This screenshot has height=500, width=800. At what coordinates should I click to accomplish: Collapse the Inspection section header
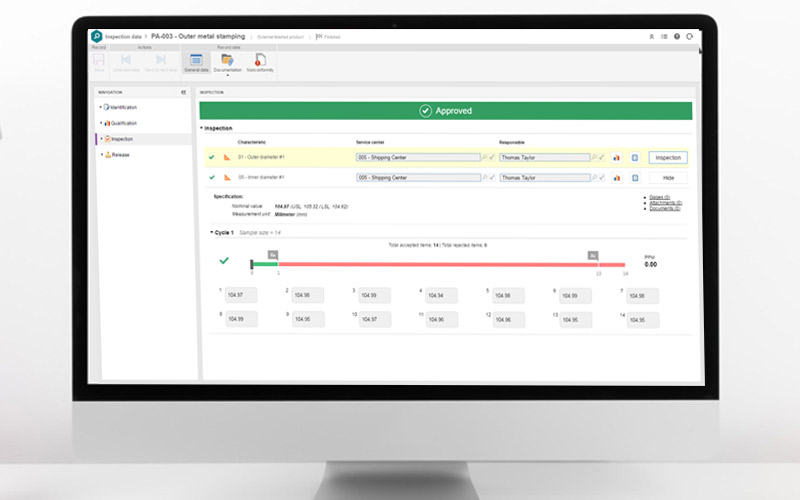[202, 128]
